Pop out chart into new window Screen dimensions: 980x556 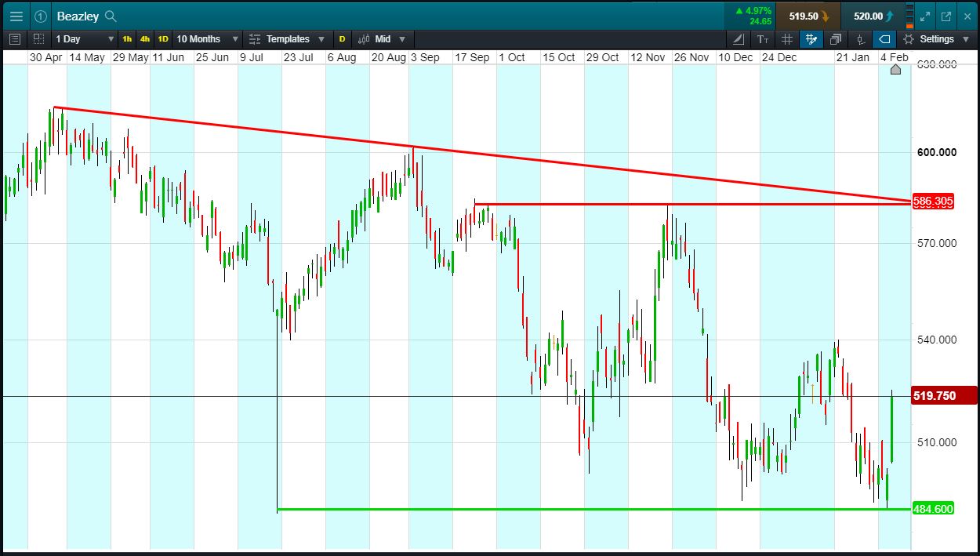coord(946,16)
